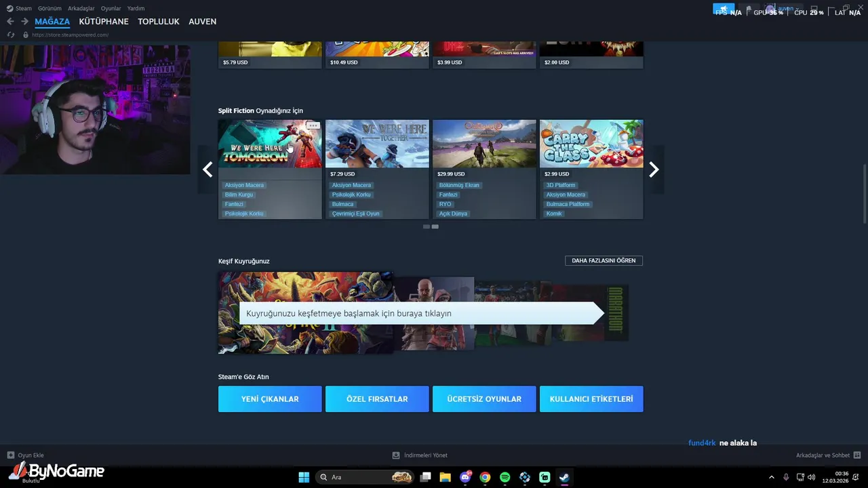Image resolution: width=868 pixels, height=488 pixels.
Task: Click the KULLANICI ETİKETLERİ button
Action: (x=591, y=399)
